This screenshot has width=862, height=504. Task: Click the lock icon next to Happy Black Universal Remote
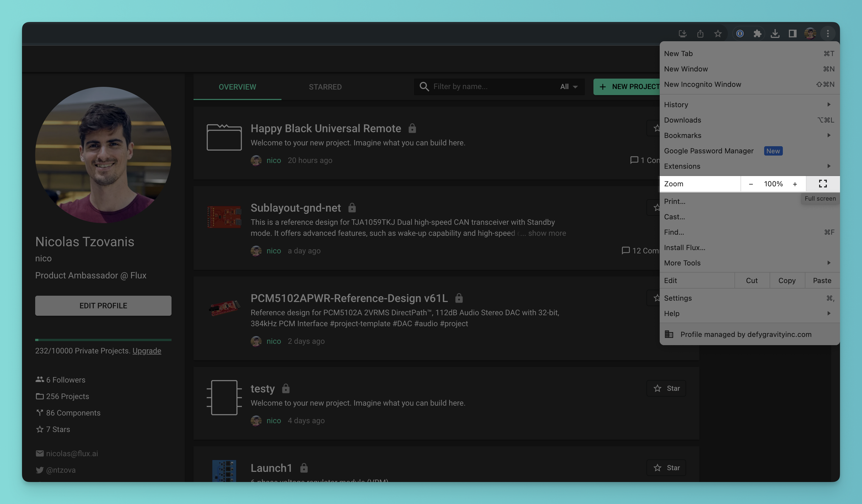click(x=412, y=128)
